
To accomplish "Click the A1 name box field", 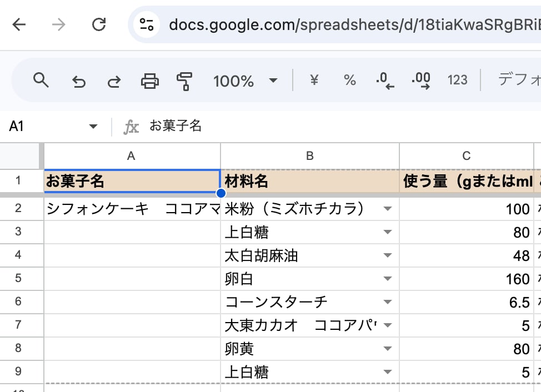I will 45,126.
